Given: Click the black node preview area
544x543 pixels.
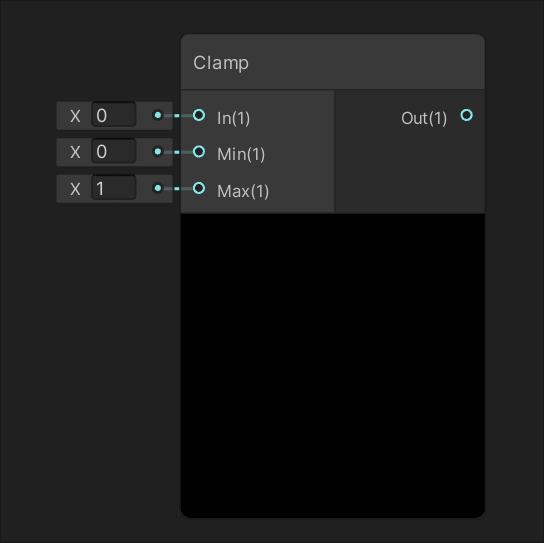Looking at the screenshot, I should 332,366.
